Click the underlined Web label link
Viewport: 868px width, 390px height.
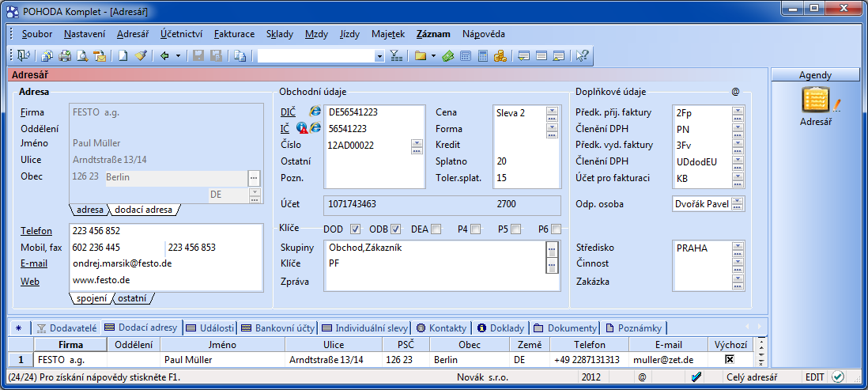point(30,282)
